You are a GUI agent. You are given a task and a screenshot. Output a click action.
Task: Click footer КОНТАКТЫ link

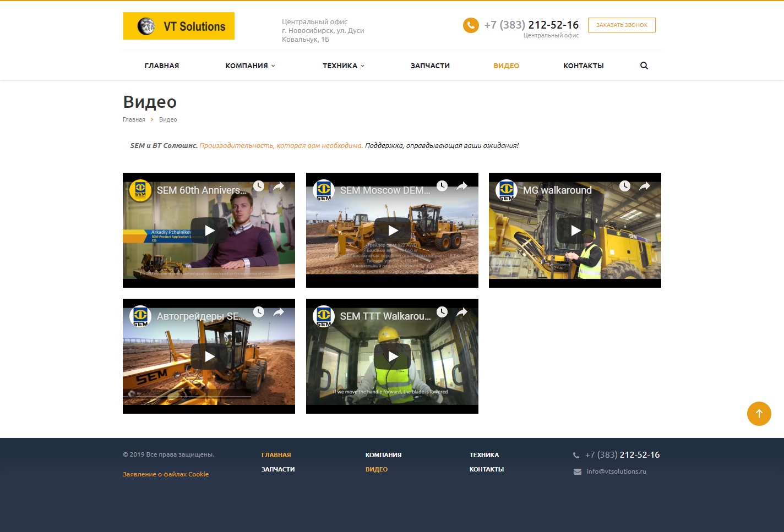(x=487, y=469)
